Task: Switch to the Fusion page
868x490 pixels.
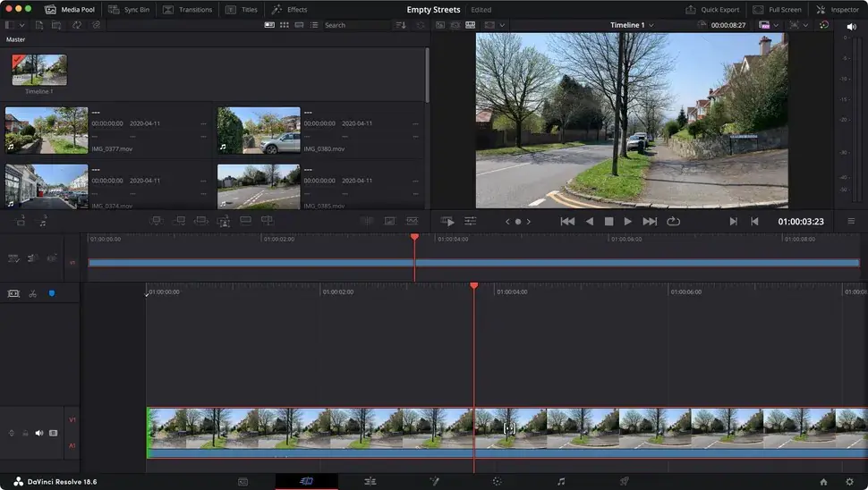Action: [x=434, y=481]
